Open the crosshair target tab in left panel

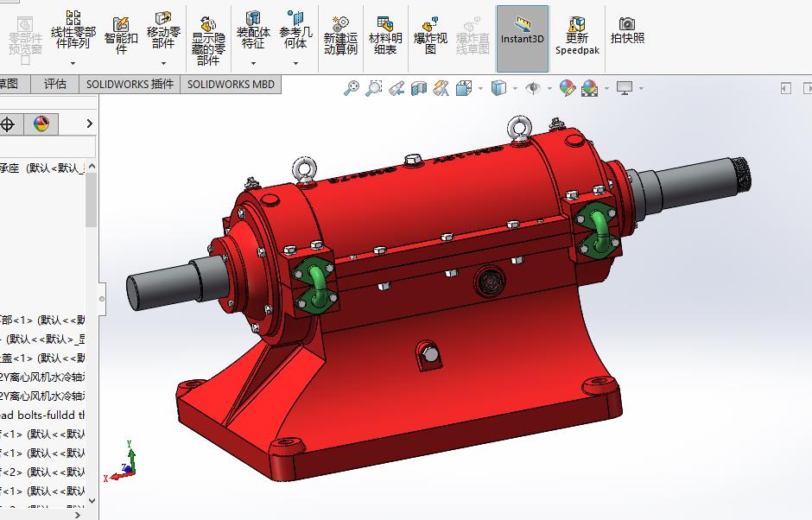[8, 124]
